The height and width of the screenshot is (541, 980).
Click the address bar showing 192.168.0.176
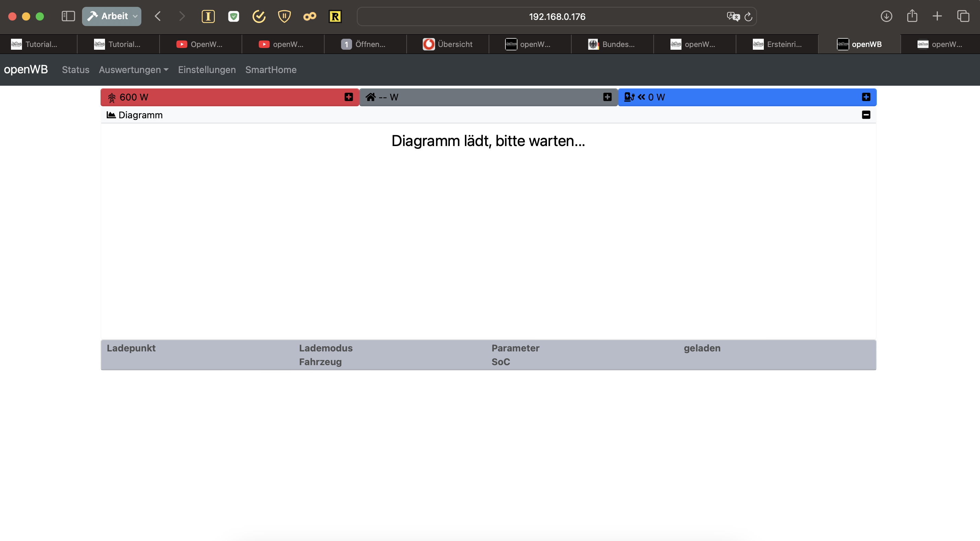[x=557, y=16]
